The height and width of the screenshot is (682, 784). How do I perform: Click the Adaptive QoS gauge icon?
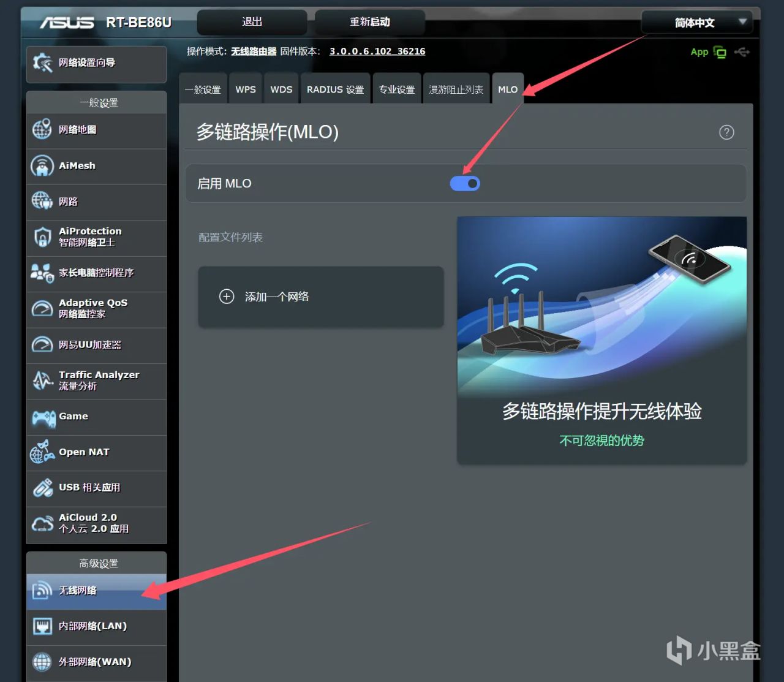click(x=42, y=308)
